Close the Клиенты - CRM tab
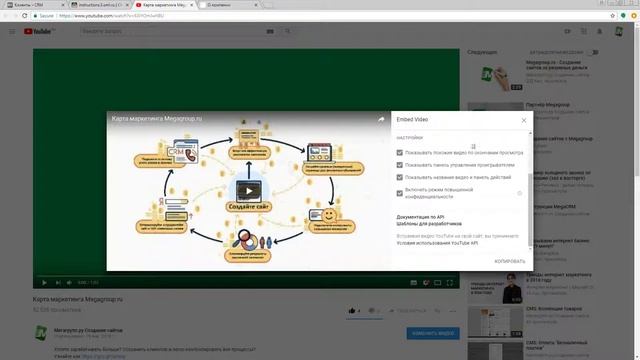Image resolution: width=640 pixels, height=360 pixels. [63, 5]
